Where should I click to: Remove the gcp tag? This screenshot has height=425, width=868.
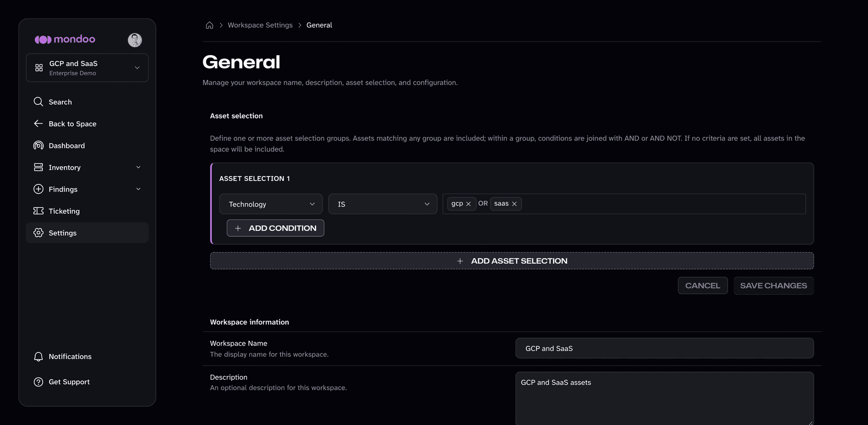coord(468,204)
